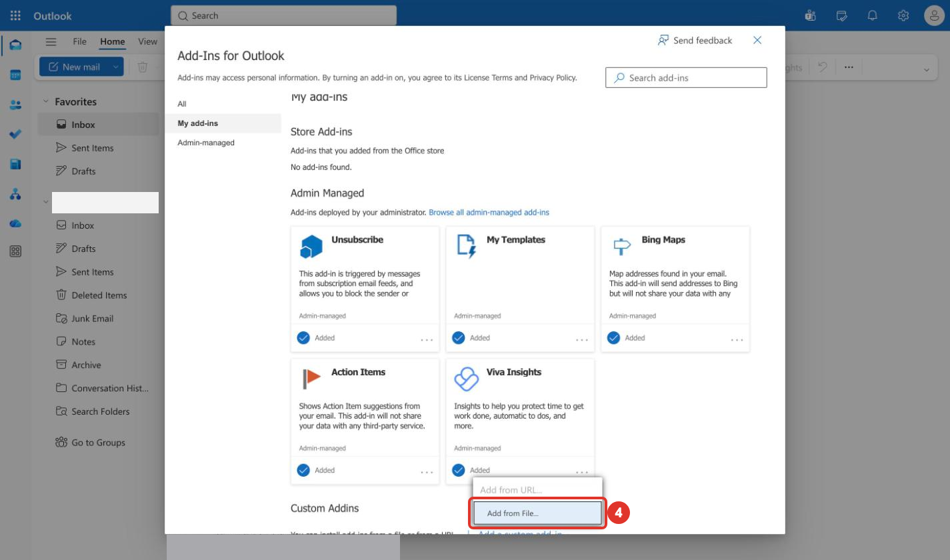Open the more options ellipsis on My Templates card
950x560 pixels.
point(582,340)
